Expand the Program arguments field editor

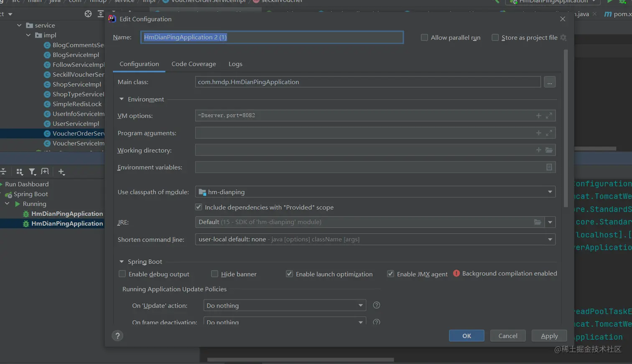tap(549, 133)
